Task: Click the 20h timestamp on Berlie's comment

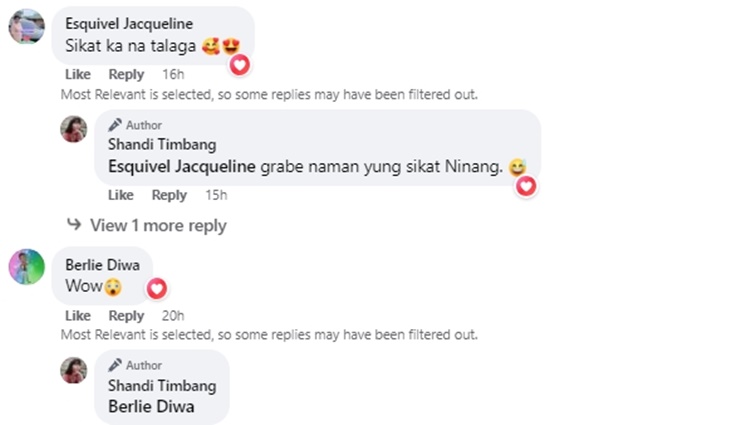Action: tap(173, 316)
